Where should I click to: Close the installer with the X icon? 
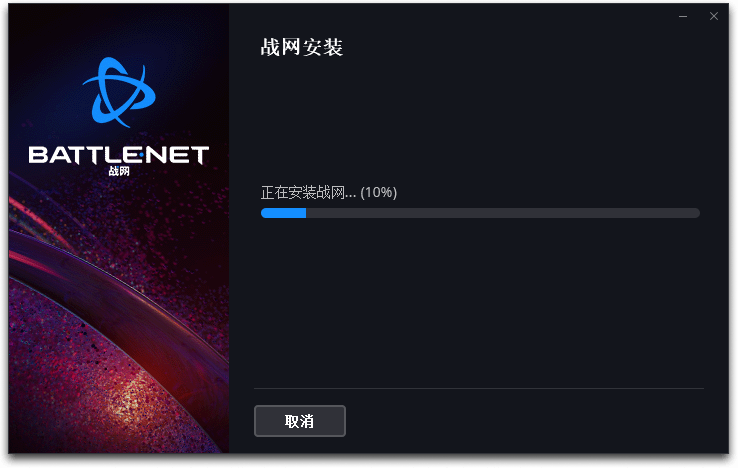714,16
